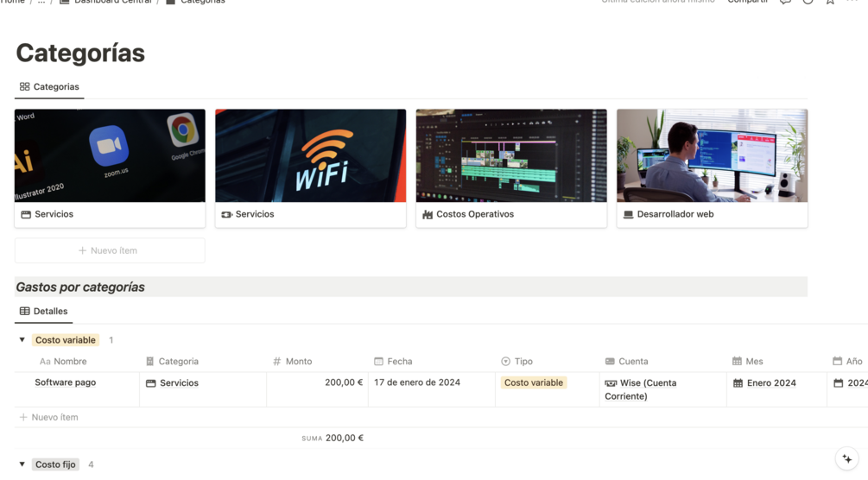Open the AI assistant sparkle button
Viewport: 868px width, 480px height.
coord(847,459)
